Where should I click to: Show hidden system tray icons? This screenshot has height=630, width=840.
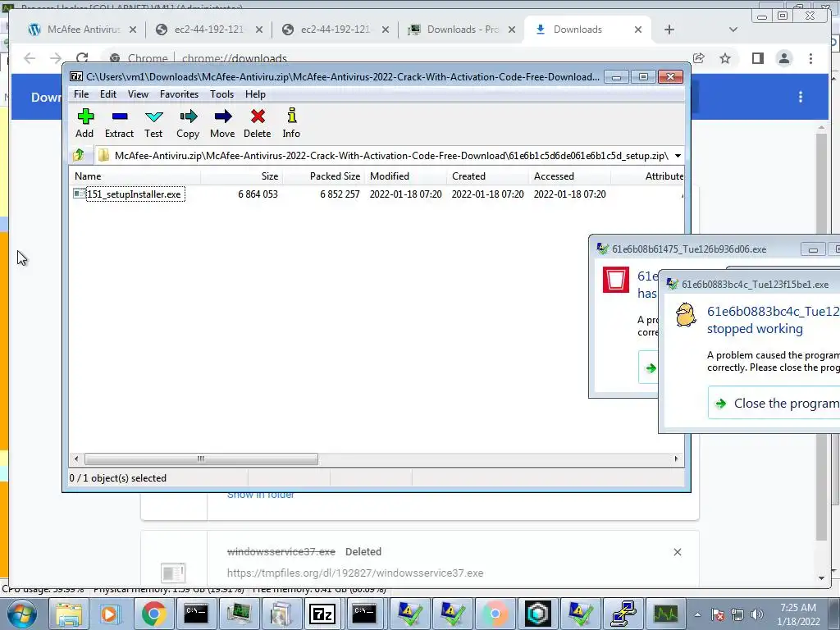coord(697,614)
